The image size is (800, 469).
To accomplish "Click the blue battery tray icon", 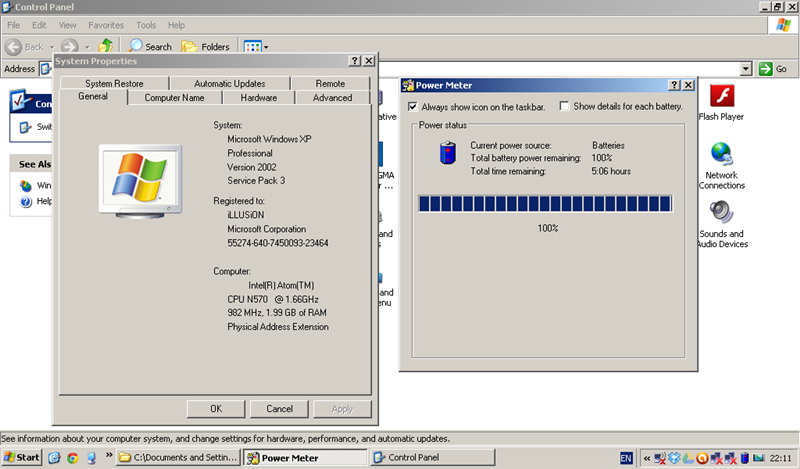I will click(x=745, y=458).
